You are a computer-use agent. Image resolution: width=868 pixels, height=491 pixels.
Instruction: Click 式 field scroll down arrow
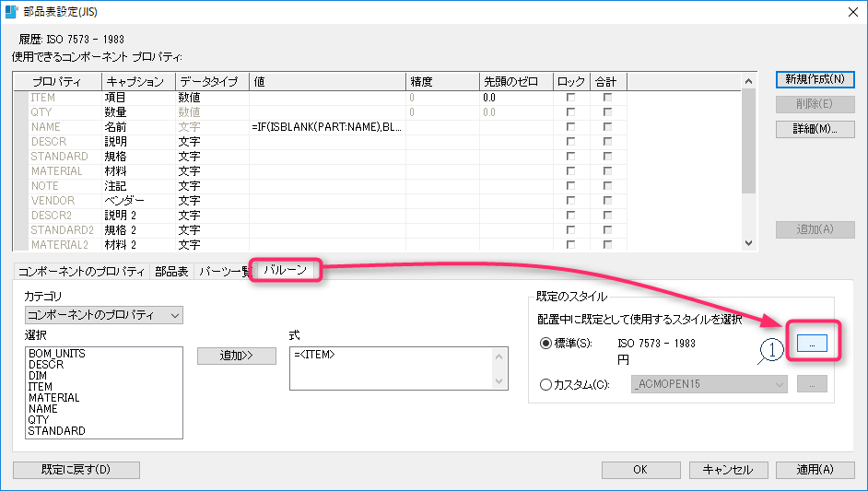pyautogui.click(x=499, y=380)
